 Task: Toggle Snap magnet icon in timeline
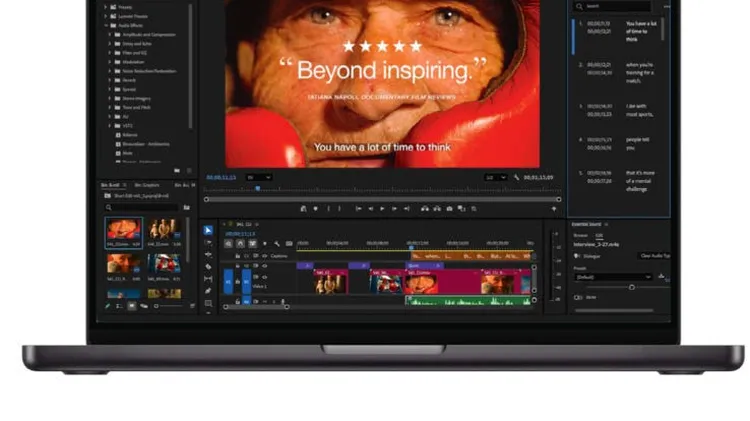pyautogui.click(x=240, y=243)
